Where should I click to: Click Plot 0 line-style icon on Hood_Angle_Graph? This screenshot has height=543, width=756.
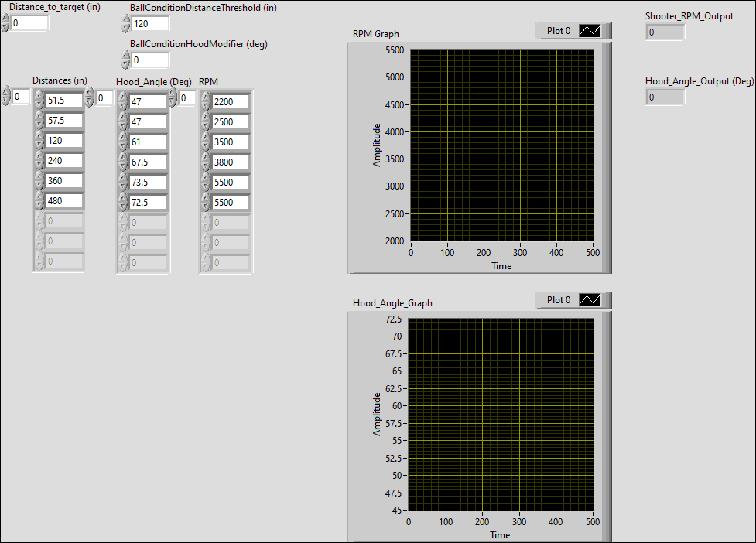[590, 300]
